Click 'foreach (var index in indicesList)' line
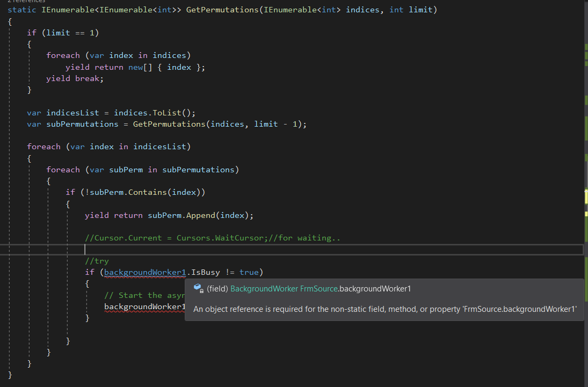Image resolution: width=588 pixels, height=387 pixels. pyautogui.click(x=109, y=147)
